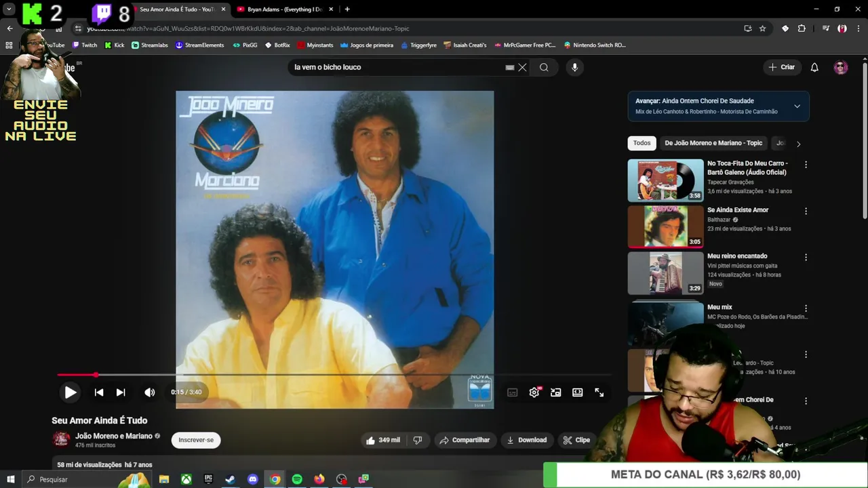
Task: Open the Meu mix playlist
Action: click(719, 307)
